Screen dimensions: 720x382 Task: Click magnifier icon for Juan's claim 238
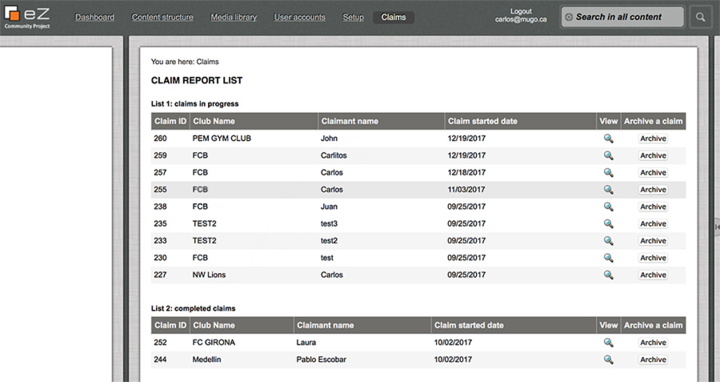(x=608, y=207)
